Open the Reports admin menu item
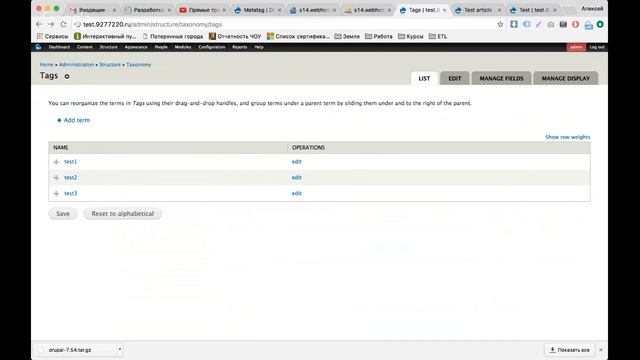 coord(240,47)
